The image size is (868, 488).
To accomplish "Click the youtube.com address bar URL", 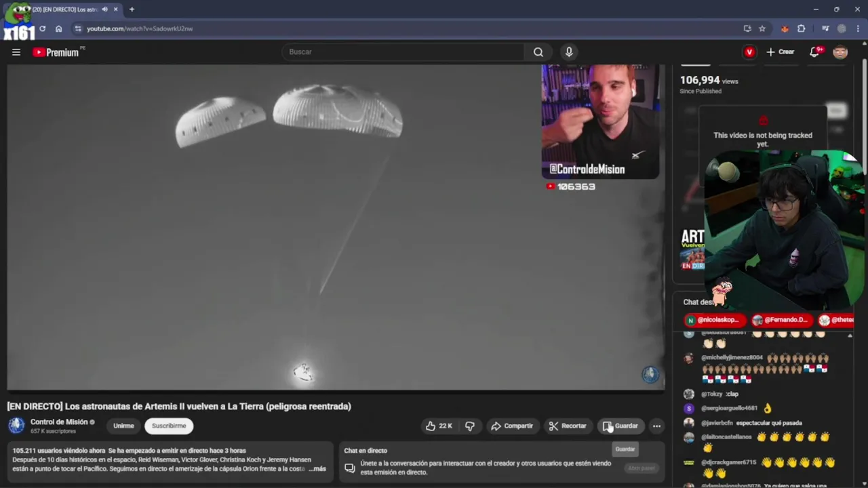I will point(140,28).
